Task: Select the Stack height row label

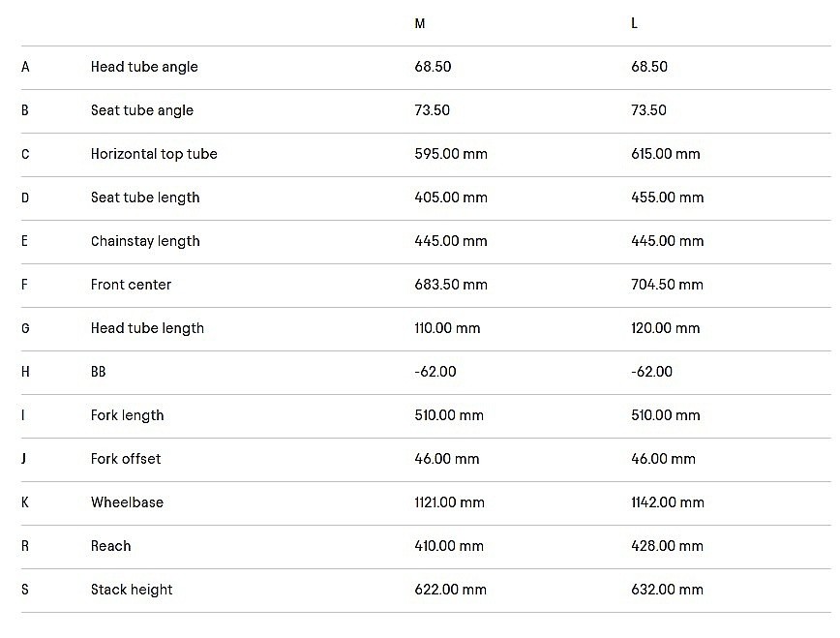Action: (x=132, y=590)
